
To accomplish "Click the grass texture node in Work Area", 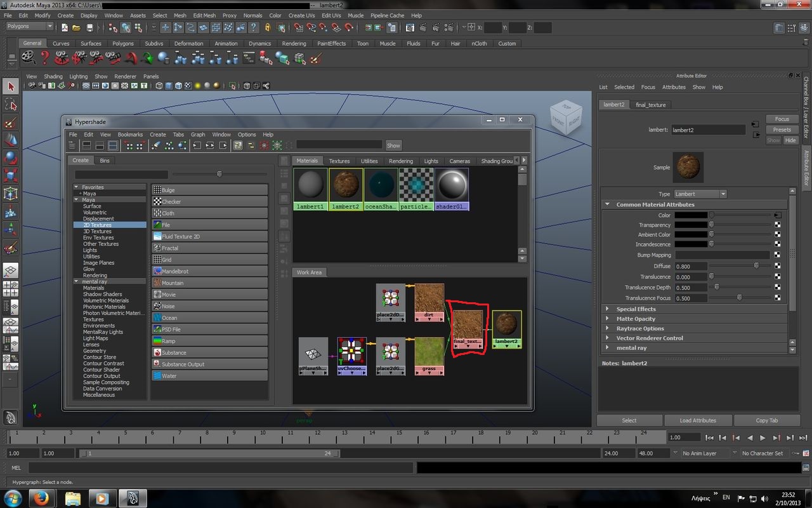I will pyautogui.click(x=429, y=356).
